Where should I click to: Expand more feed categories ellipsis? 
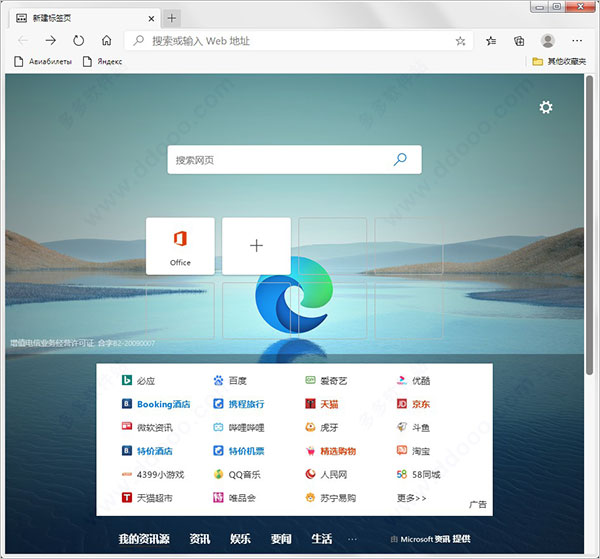[x=352, y=539]
